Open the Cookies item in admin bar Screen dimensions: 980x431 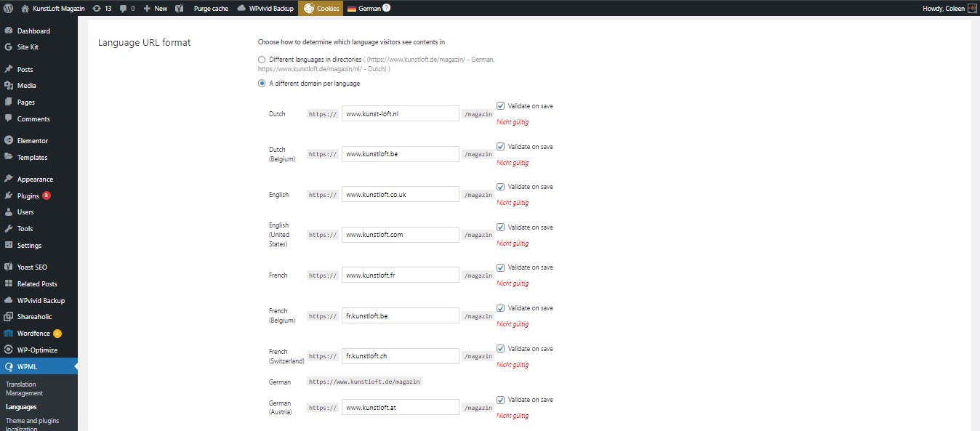321,8
